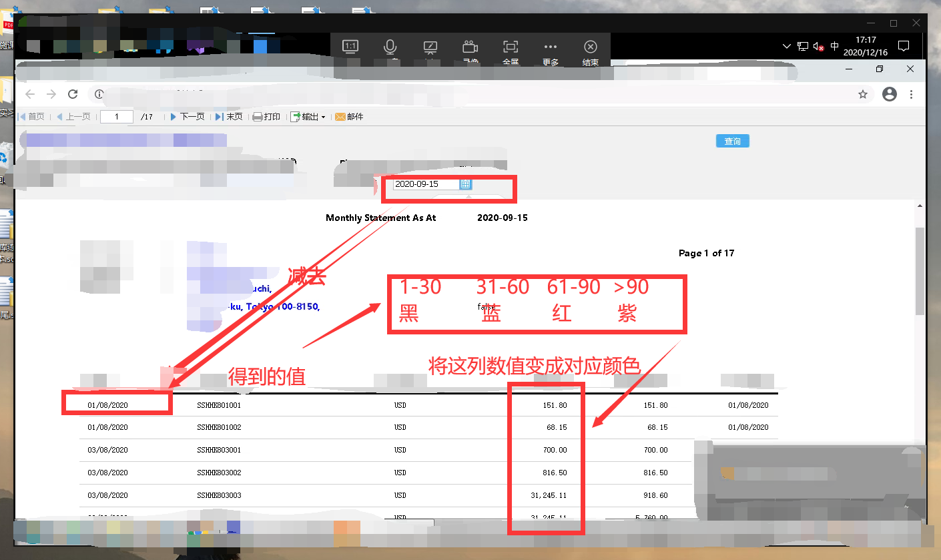Click the Page 1 of 17 label

coord(707,253)
